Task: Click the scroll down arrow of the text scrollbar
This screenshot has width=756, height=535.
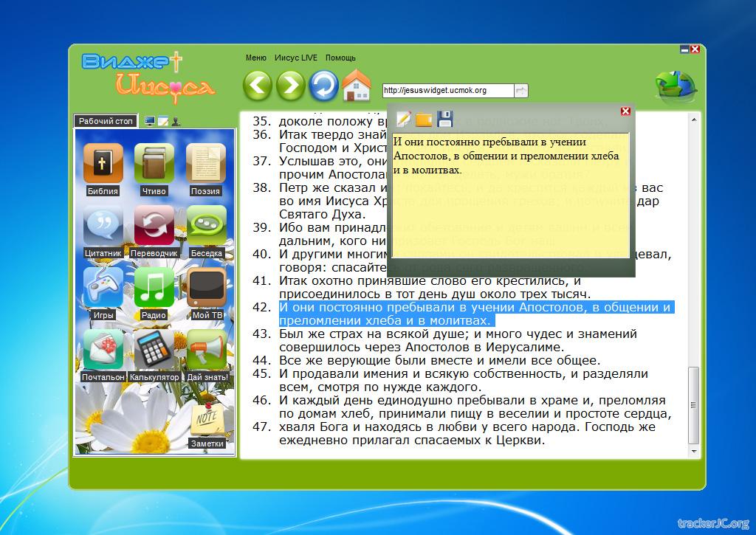Action: pos(694,449)
